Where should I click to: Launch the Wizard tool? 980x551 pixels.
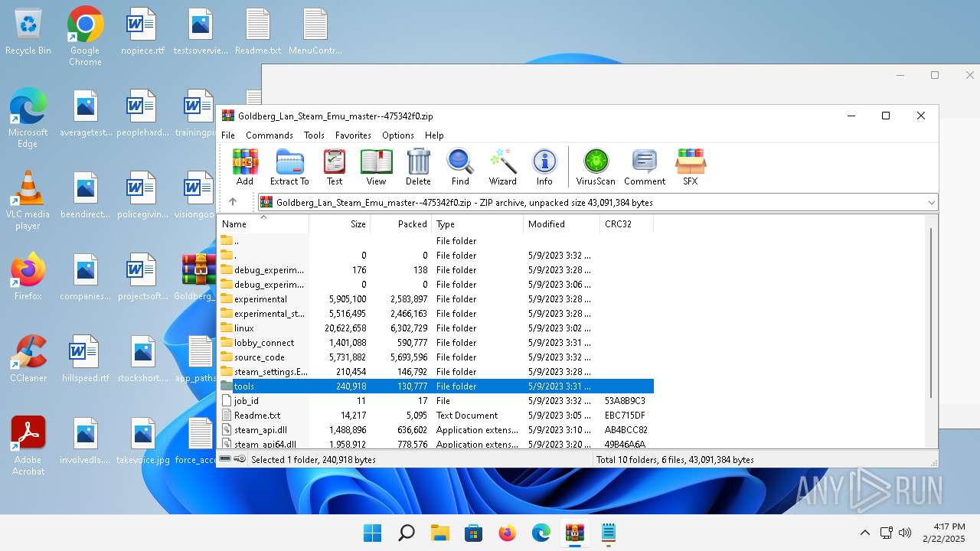coord(503,167)
